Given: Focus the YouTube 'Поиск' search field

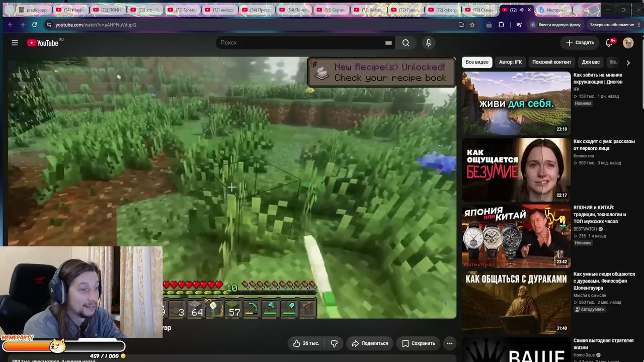Looking at the screenshot, I should tap(302, 43).
